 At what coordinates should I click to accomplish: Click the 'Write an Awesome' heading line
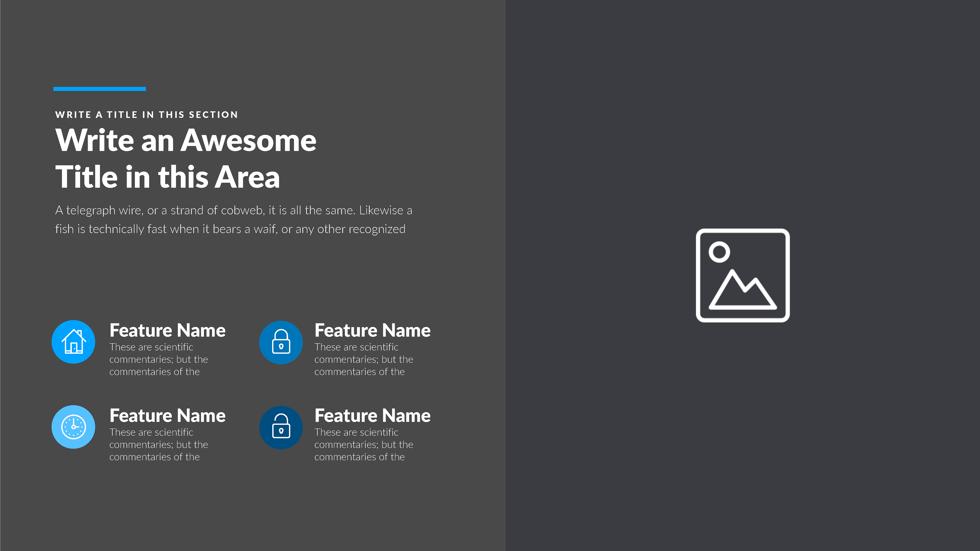[186, 140]
